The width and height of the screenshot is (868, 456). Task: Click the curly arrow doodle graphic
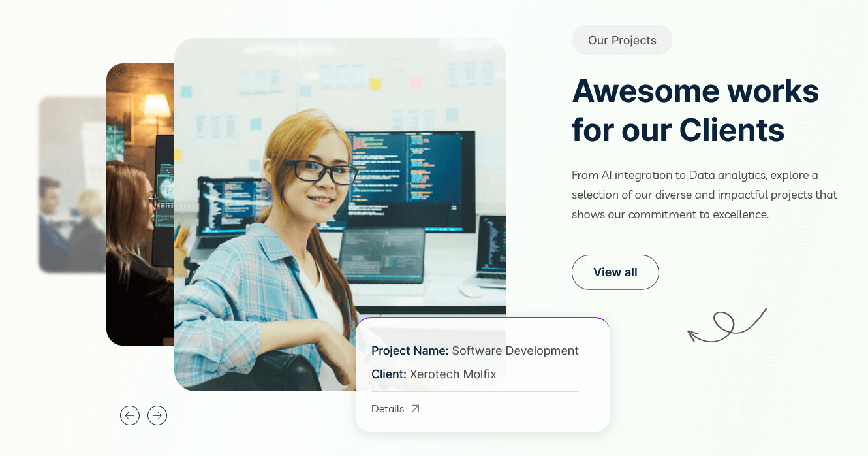pos(726,323)
